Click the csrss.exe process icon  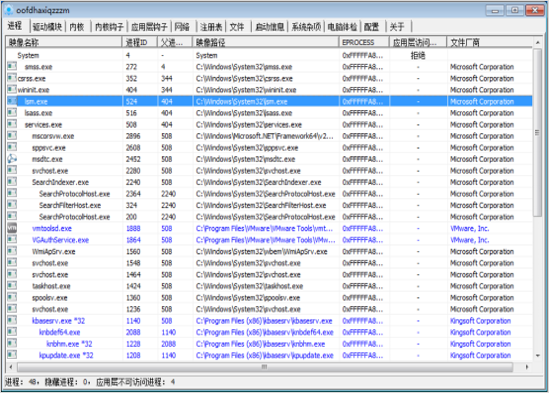point(12,78)
